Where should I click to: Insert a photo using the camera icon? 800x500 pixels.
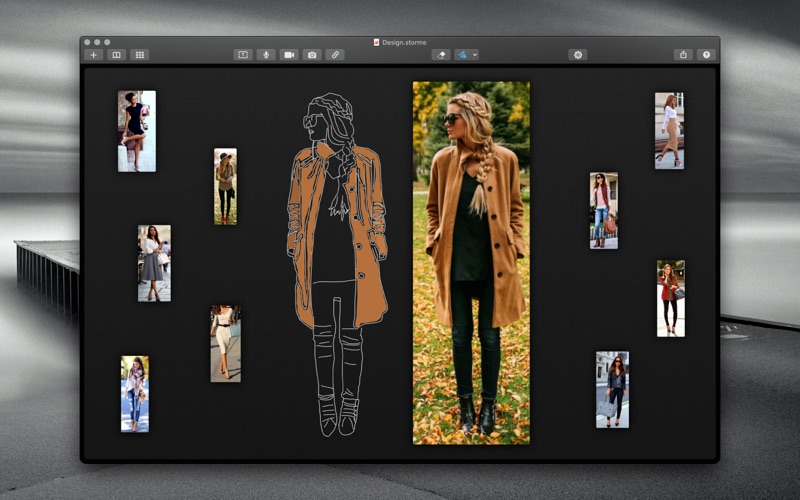(x=312, y=55)
